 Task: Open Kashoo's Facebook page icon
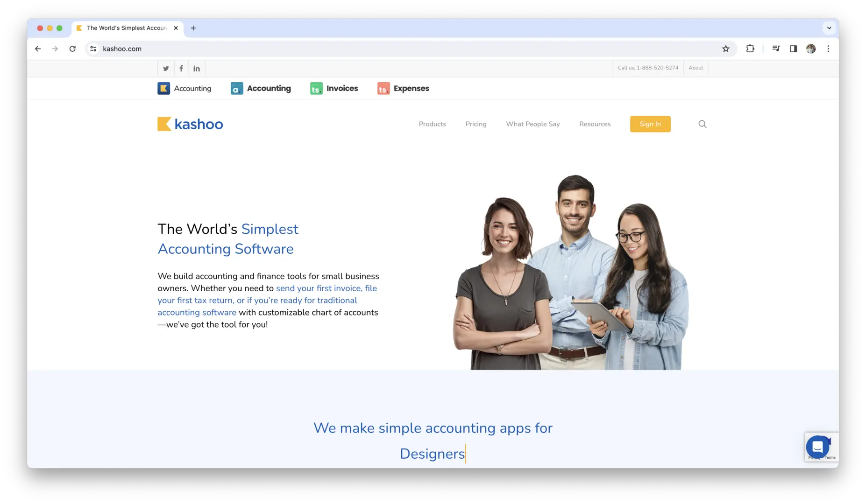(181, 69)
